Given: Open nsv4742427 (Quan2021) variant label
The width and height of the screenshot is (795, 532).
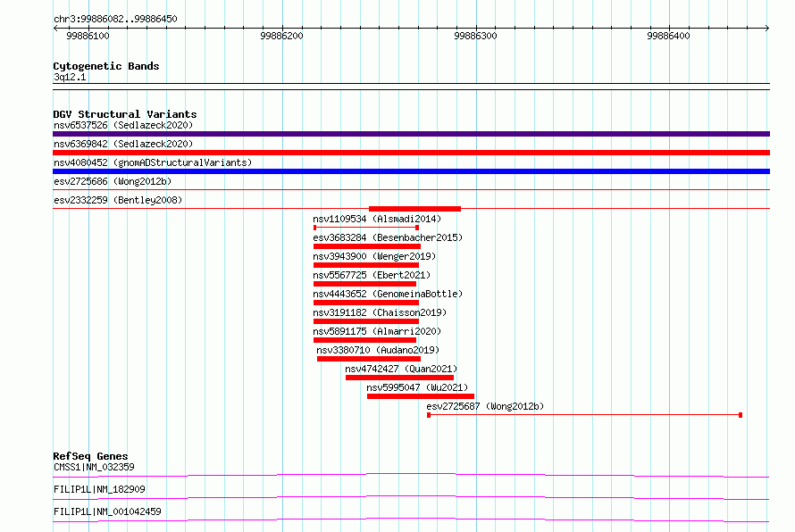Looking at the screenshot, I should click(401, 369).
